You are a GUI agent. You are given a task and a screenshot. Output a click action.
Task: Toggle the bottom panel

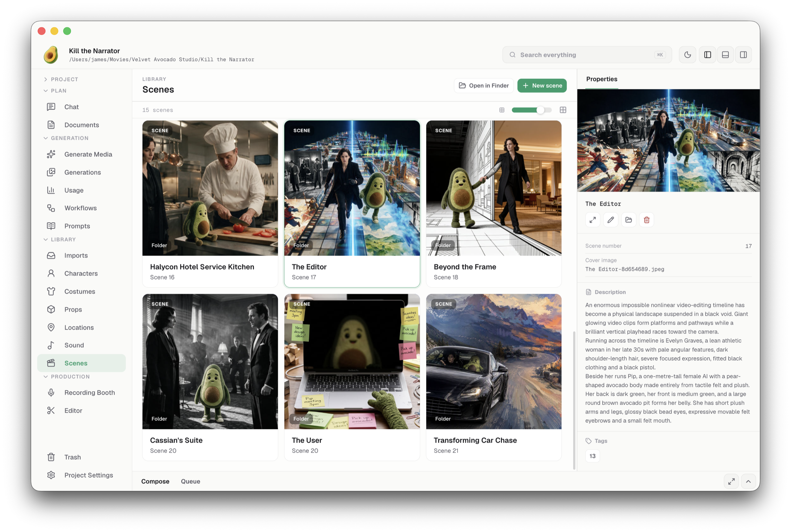725,55
